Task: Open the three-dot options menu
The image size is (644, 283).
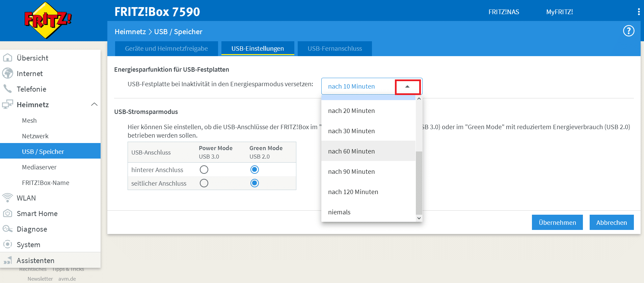Action: (639, 12)
